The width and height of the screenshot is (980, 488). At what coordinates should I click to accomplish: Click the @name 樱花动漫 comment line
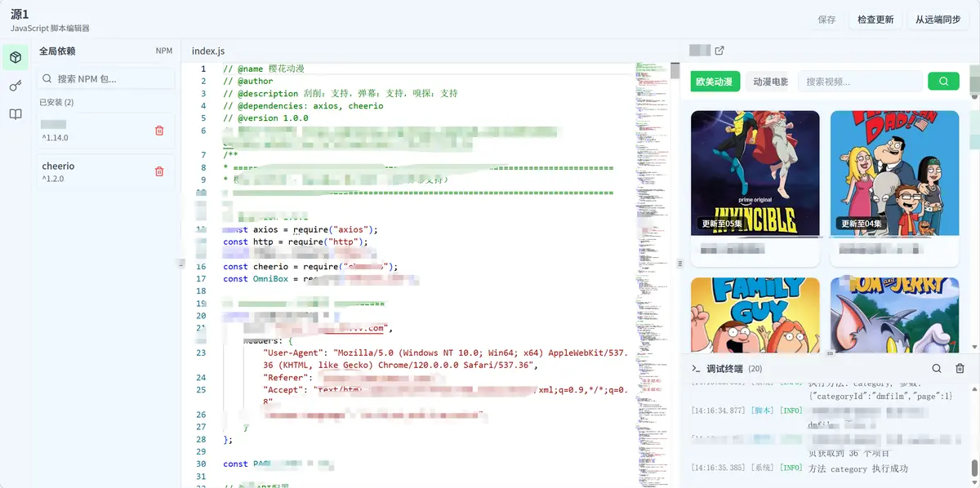pyautogui.click(x=263, y=69)
